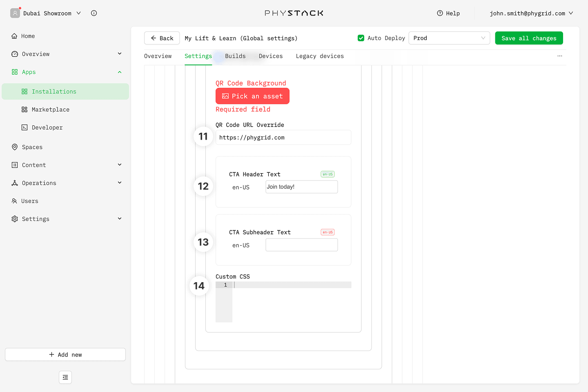Click the CTA Header Text en-US field

302,187
